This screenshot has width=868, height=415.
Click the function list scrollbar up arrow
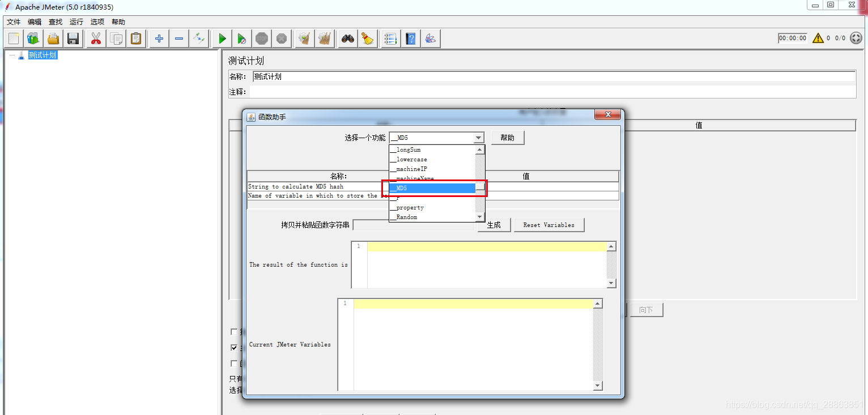(480, 150)
